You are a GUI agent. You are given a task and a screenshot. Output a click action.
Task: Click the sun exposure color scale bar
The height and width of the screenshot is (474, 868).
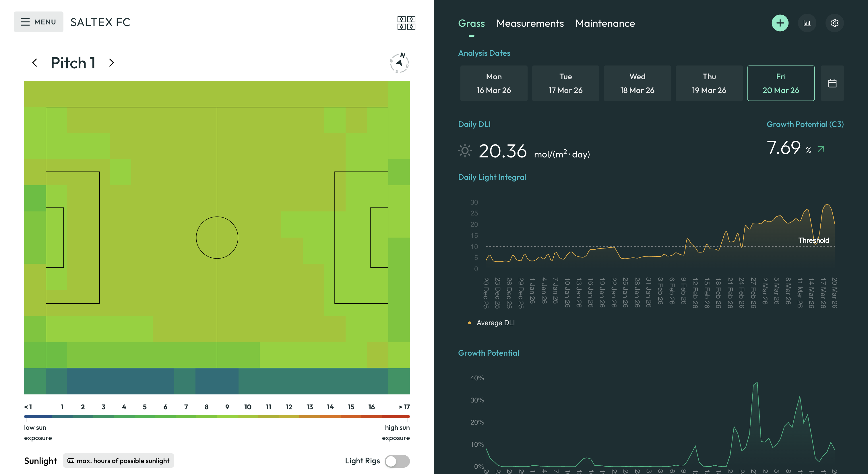[x=217, y=416]
